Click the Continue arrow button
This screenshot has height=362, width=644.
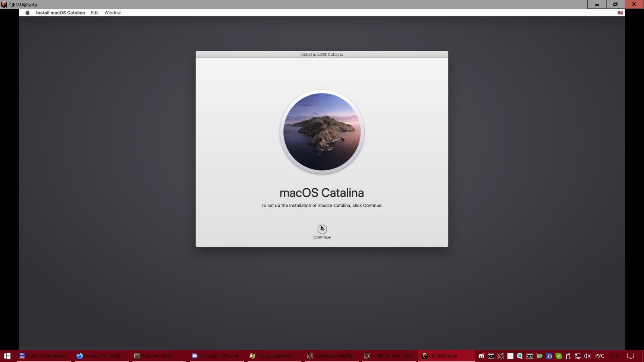pyautogui.click(x=322, y=229)
